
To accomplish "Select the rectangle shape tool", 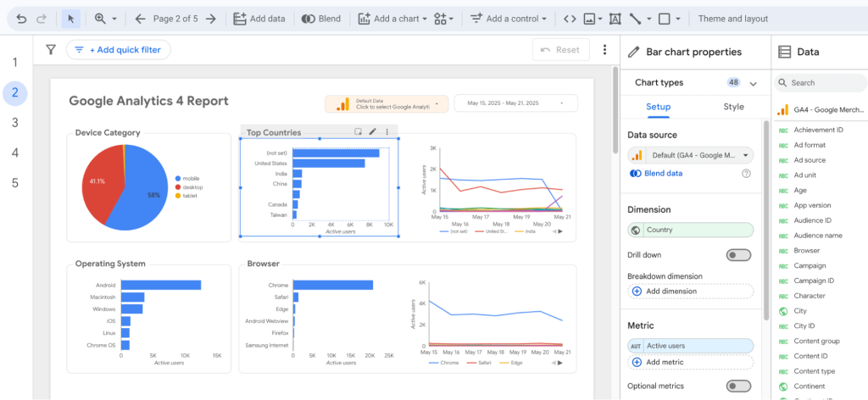I will click(665, 19).
